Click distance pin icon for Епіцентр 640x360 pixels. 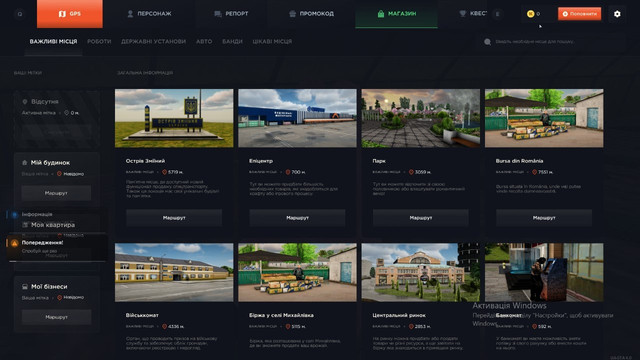(x=288, y=172)
